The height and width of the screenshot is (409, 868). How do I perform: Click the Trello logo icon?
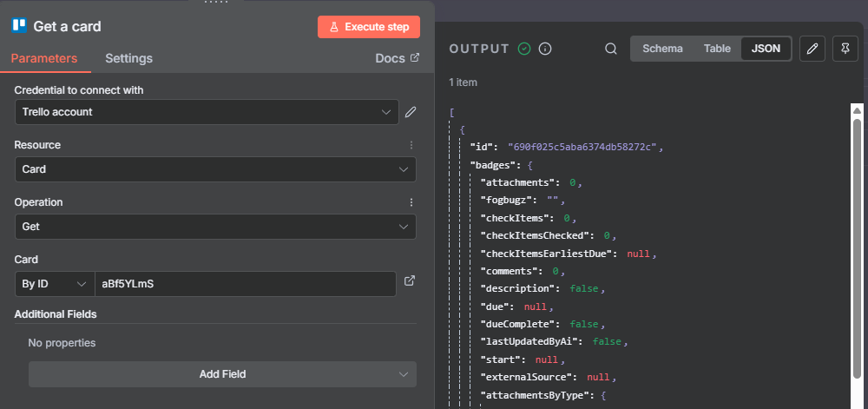[19, 26]
